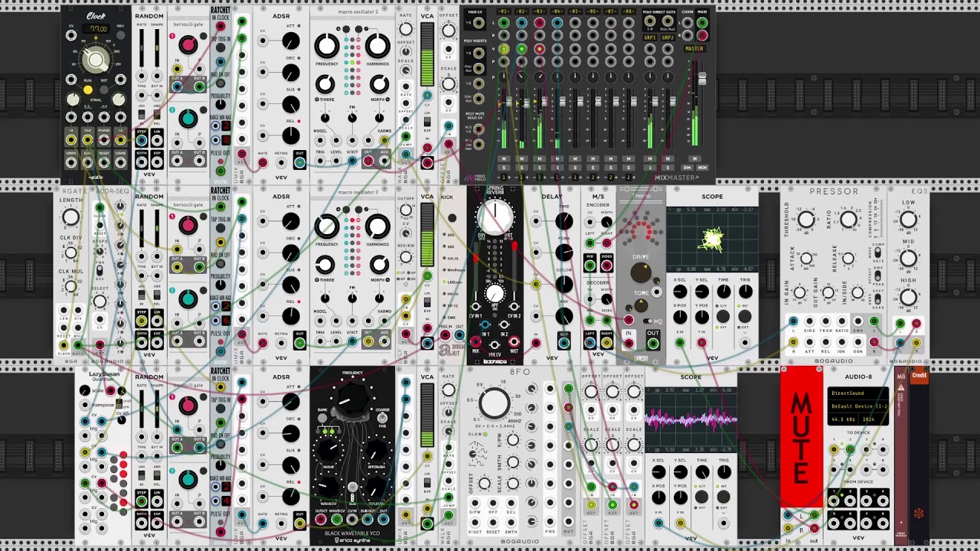Toggle the HQ switch on the Thorns module
This screenshot has height=551, width=980.
(x=648, y=321)
